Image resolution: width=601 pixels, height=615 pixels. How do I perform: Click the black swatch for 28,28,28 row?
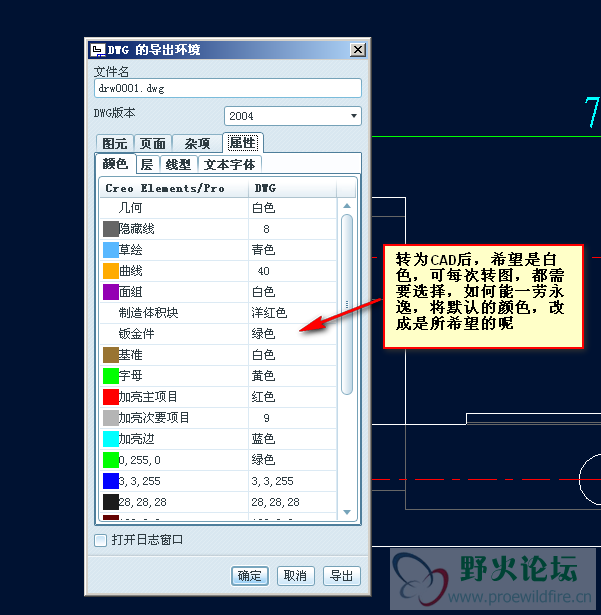click(111, 502)
